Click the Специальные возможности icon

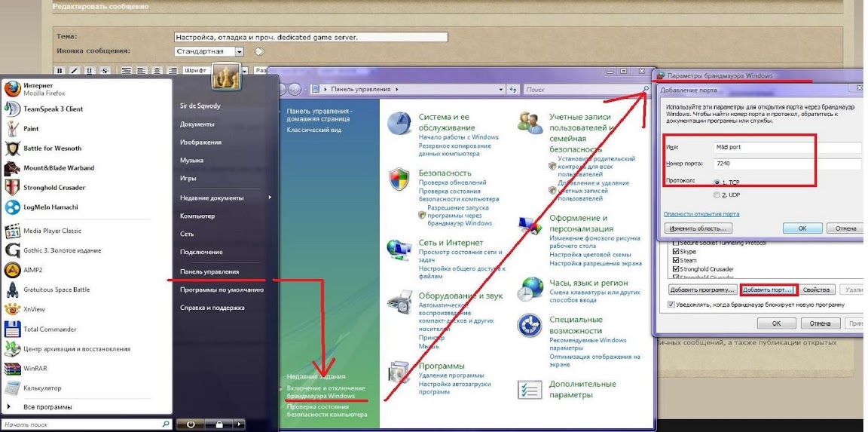pos(529,325)
